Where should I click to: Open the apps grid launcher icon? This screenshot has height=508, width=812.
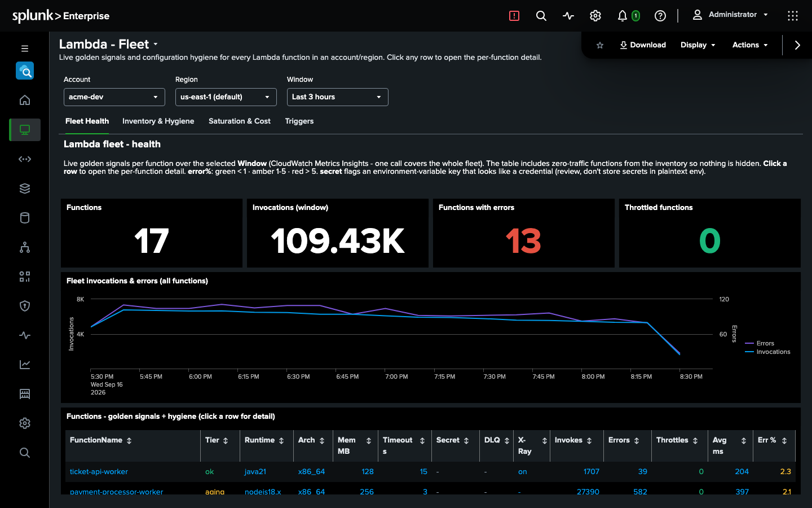793,16
